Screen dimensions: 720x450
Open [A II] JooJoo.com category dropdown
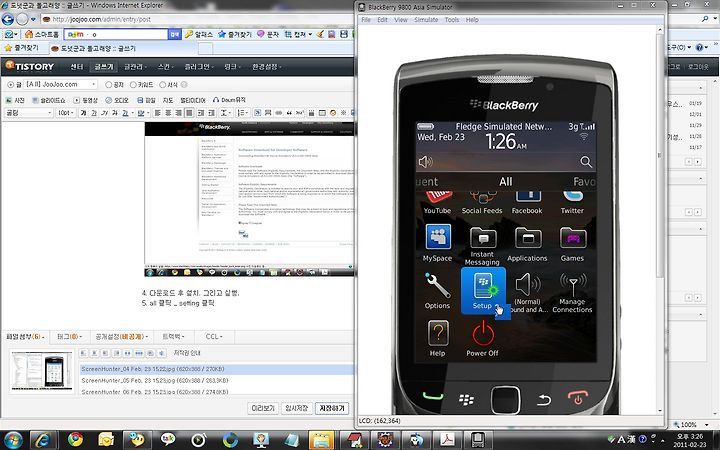tap(61, 84)
